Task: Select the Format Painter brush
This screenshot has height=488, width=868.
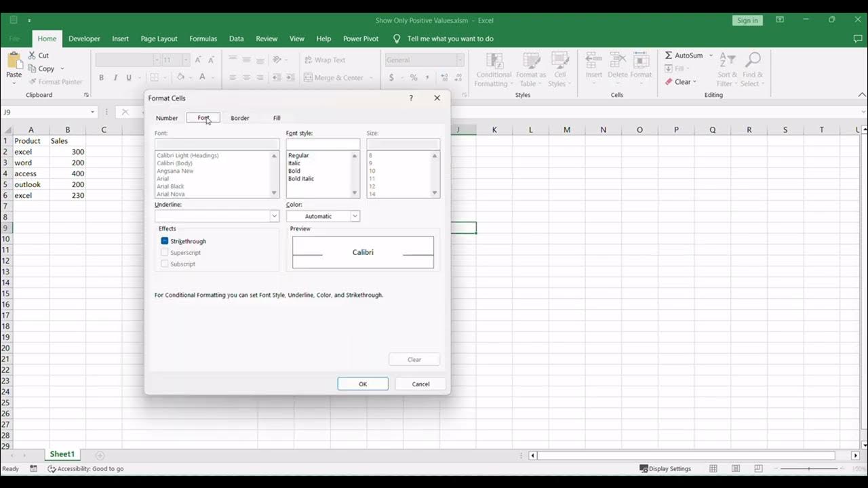Action: click(x=32, y=81)
